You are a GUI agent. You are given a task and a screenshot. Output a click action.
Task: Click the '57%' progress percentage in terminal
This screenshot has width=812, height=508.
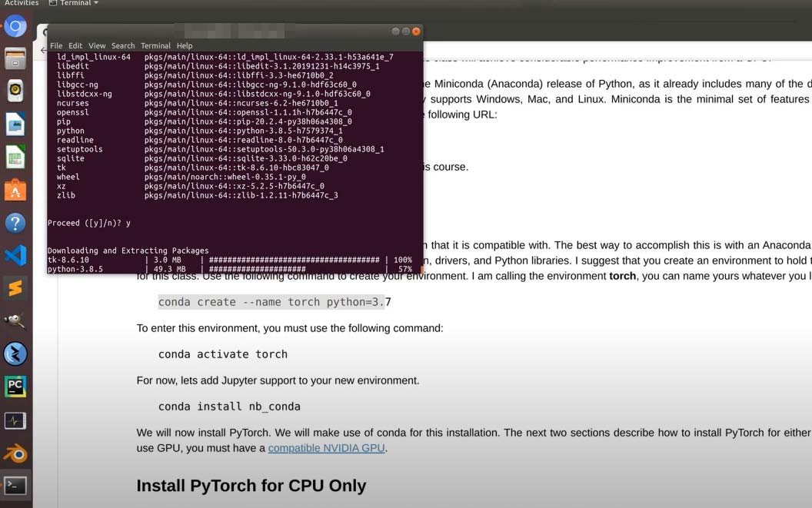[405, 269]
